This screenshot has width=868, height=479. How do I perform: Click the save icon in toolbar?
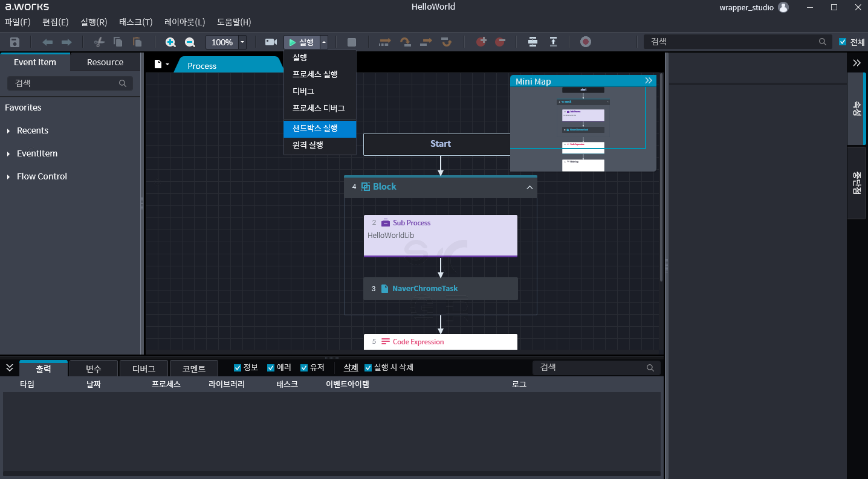[15, 42]
